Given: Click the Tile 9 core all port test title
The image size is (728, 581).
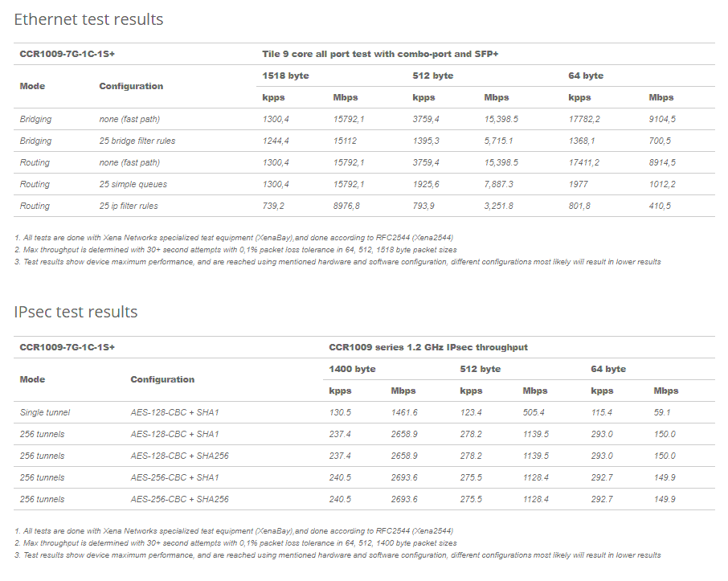Looking at the screenshot, I should tap(380, 54).
